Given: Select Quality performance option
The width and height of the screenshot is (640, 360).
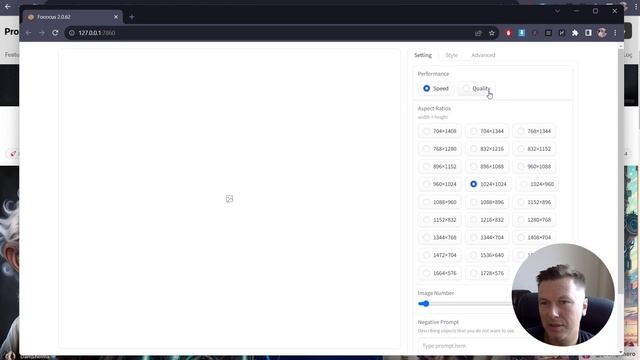Looking at the screenshot, I should click(476, 89).
